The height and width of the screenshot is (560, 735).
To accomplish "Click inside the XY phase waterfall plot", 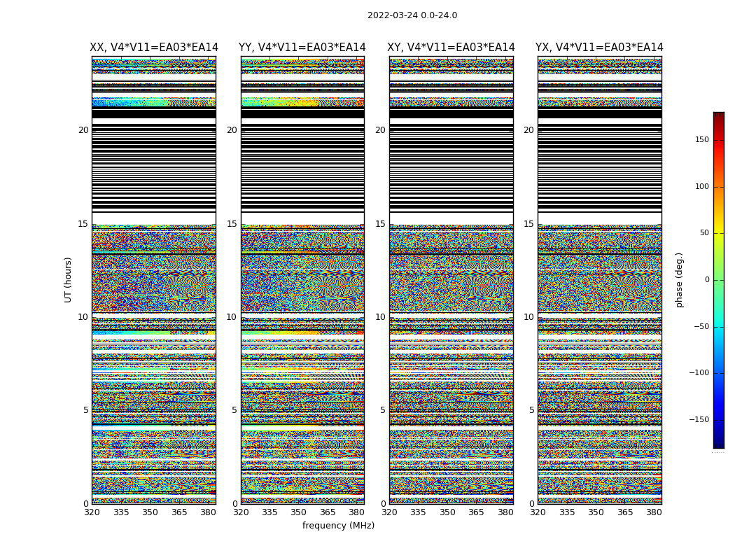I will (451, 280).
